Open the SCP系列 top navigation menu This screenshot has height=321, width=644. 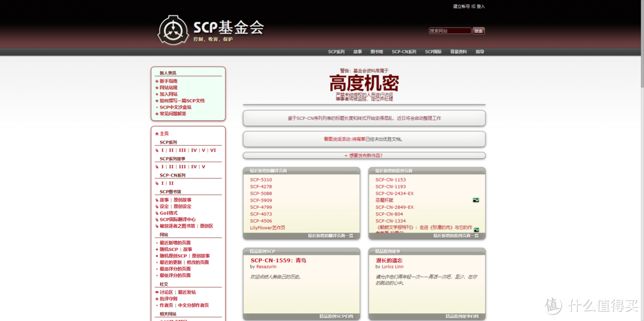pyautogui.click(x=336, y=52)
